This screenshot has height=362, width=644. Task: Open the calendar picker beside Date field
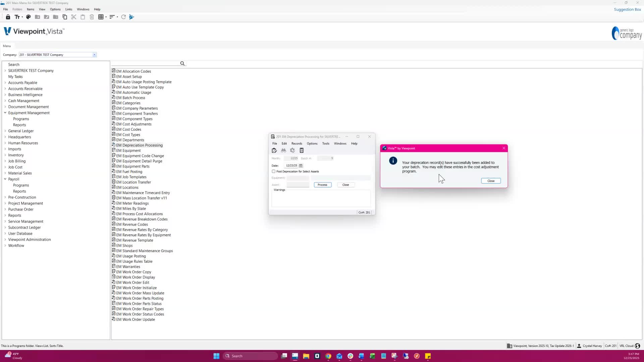301,166
